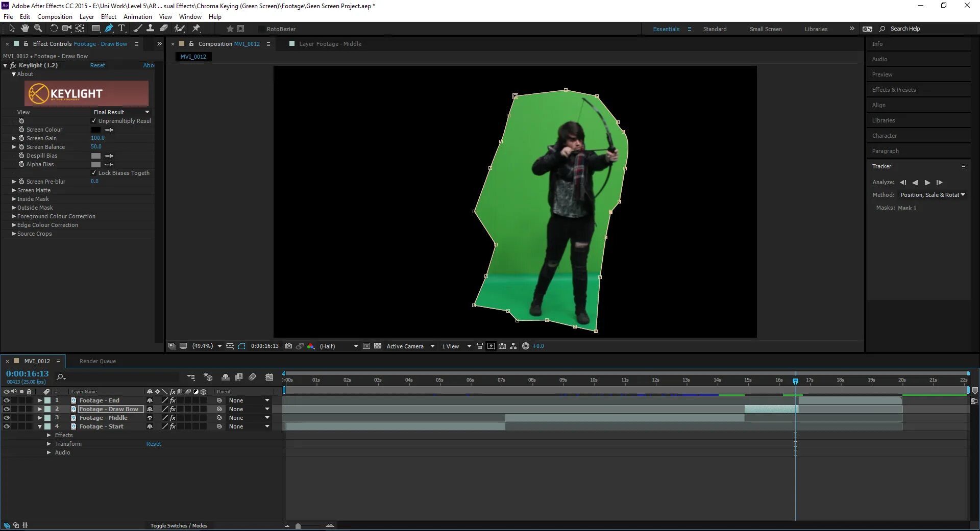Screen dimensions: 980x531
Task: Open the Active Camera dropdown
Action: click(410, 346)
